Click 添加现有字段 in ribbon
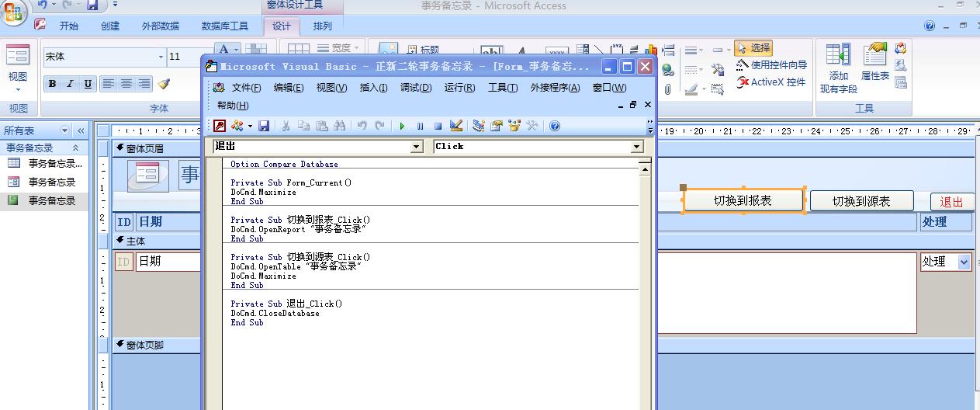 click(839, 68)
